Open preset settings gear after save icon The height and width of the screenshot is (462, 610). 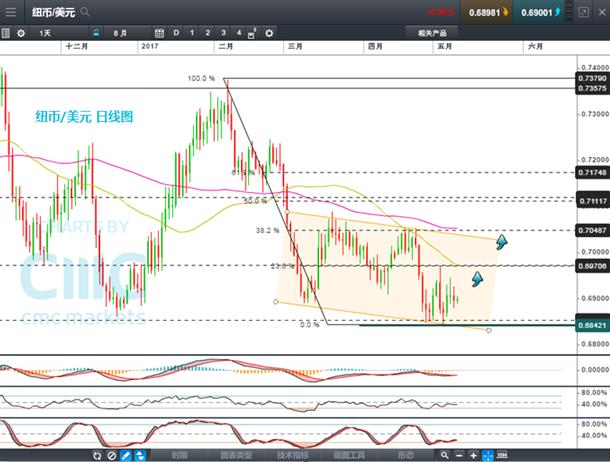point(269,33)
